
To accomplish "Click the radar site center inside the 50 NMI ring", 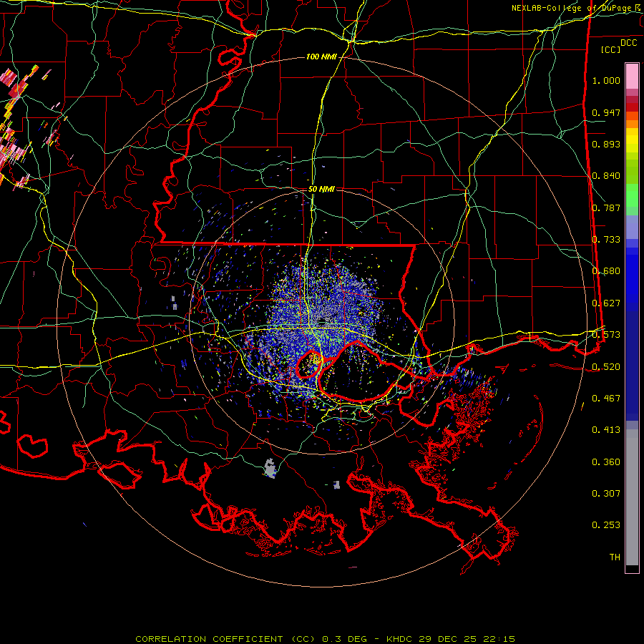I will click(x=323, y=321).
